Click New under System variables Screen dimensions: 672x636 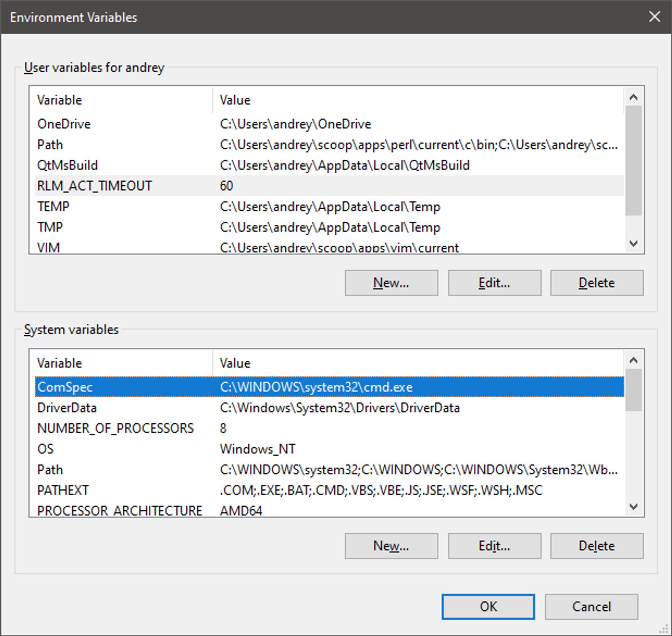click(391, 546)
